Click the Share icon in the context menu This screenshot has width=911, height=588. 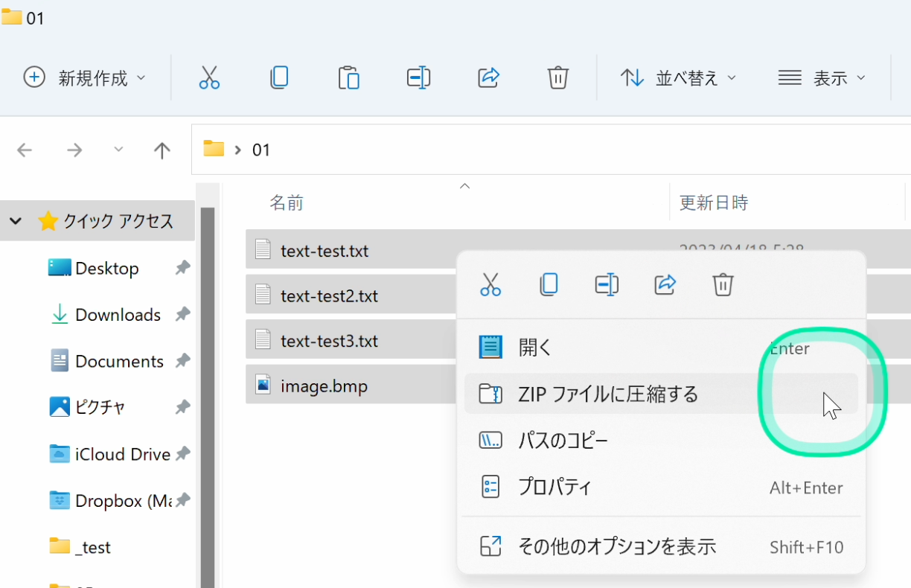[665, 284]
